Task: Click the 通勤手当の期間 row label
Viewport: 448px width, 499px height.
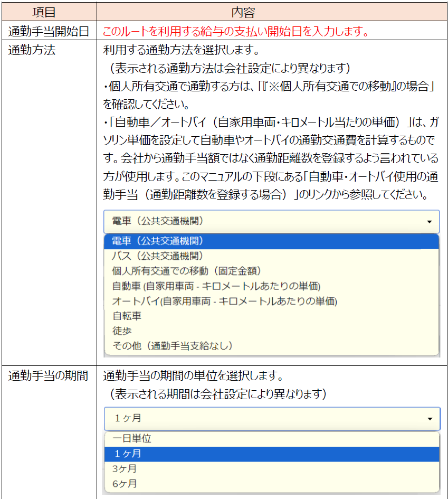Action: [x=49, y=376]
